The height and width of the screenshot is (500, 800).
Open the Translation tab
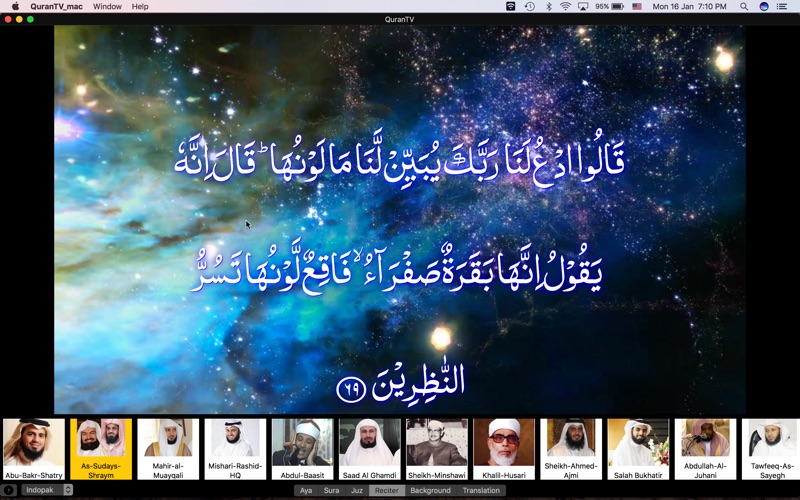tap(481, 490)
